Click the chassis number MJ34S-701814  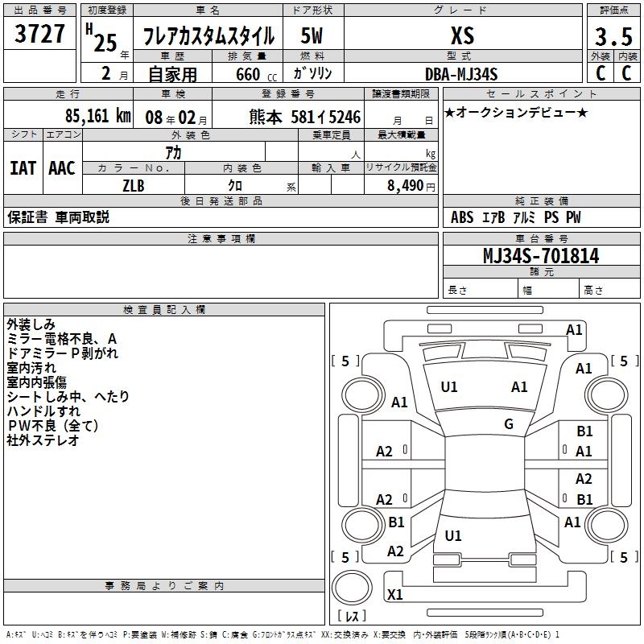click(541, 256)
